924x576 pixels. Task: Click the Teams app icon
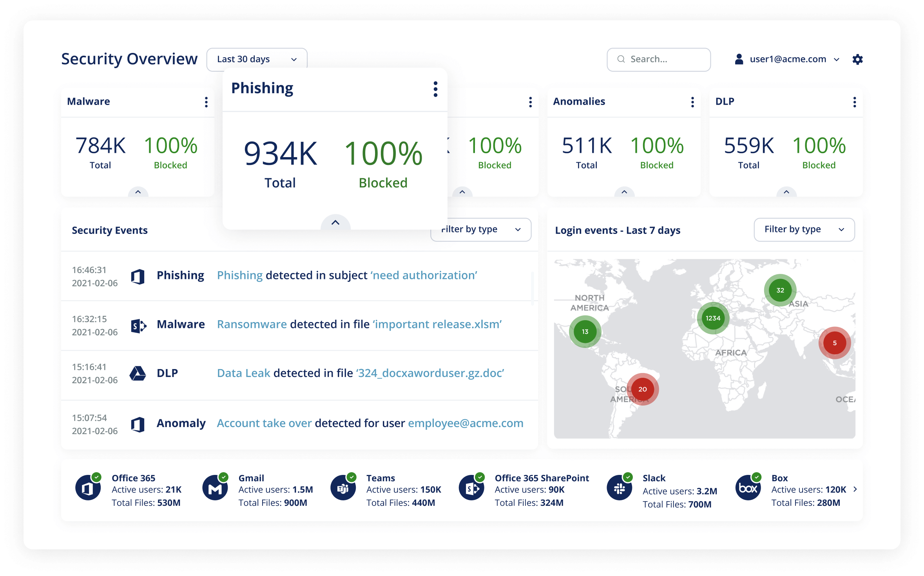[343, 488]
